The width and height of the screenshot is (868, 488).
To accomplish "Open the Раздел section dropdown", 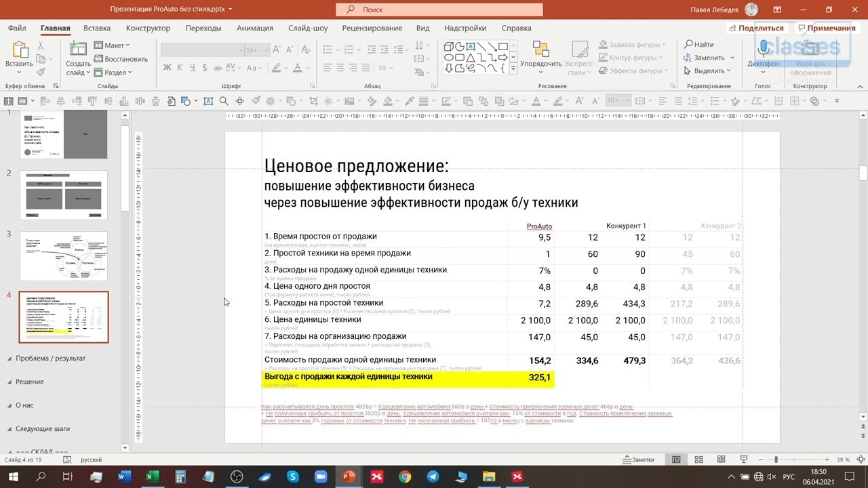I will click(113, 73).
